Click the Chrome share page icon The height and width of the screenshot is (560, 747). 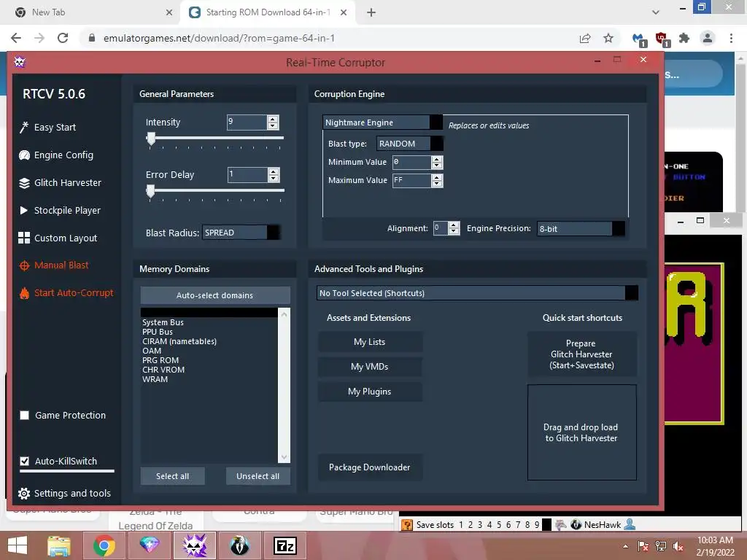tap(585, 38)
